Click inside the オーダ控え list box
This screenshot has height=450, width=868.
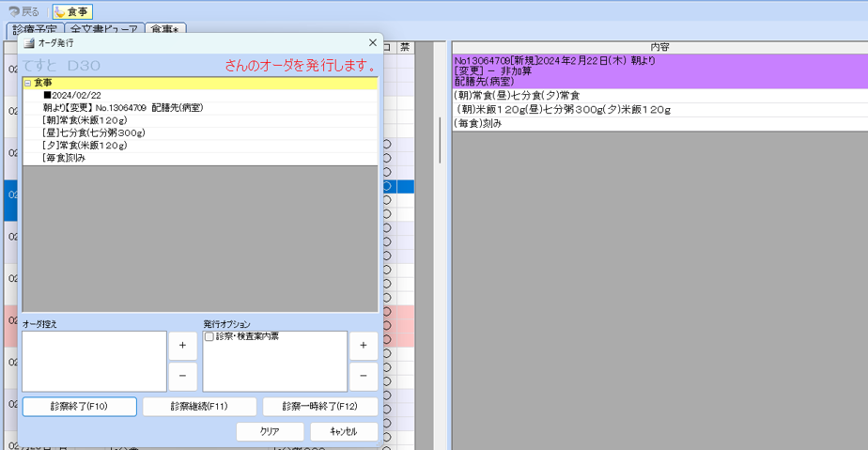(94, 362)
